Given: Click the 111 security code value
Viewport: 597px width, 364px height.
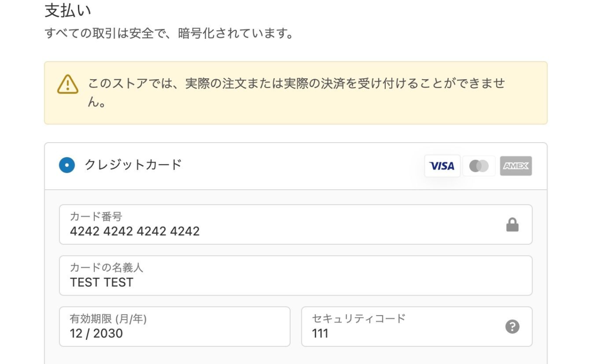Looking at the screenshot, I should [x=320, y=334].
